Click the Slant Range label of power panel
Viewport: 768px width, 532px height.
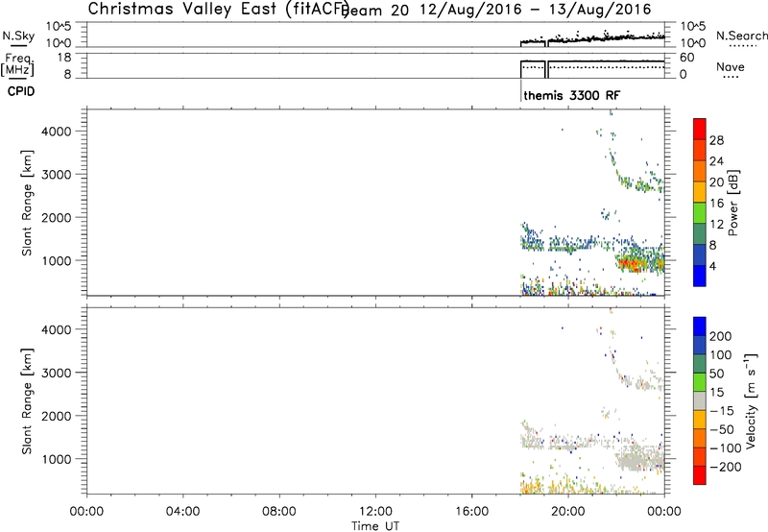coord(27,203)
